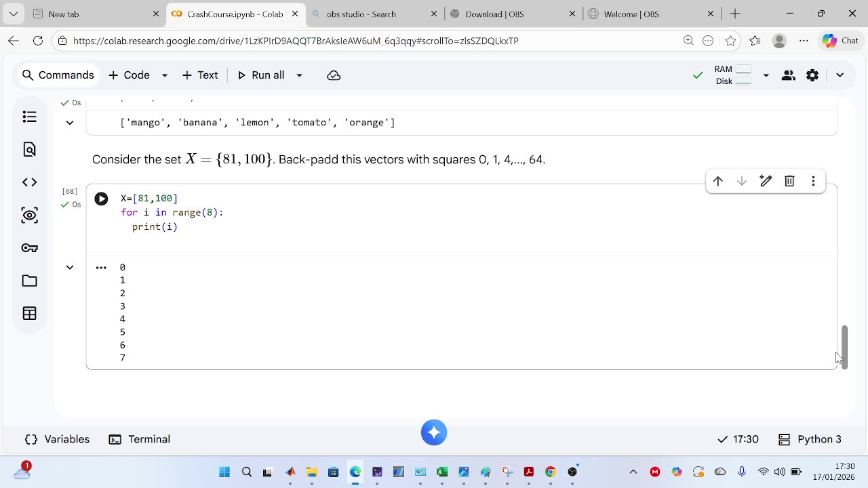Image resolution: width=868 pixels, height=488 pixels.
Task: Click the code line print(i)
Action: [155, 227]
